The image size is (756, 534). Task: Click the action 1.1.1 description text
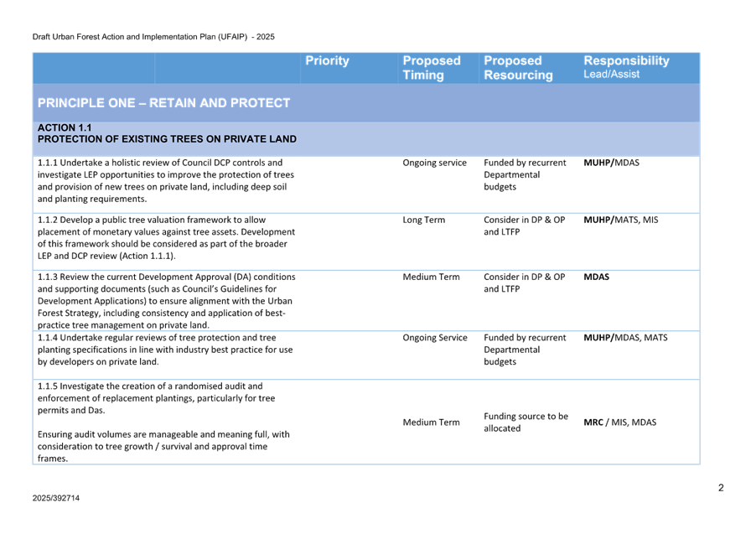click(x=165, y=180)
